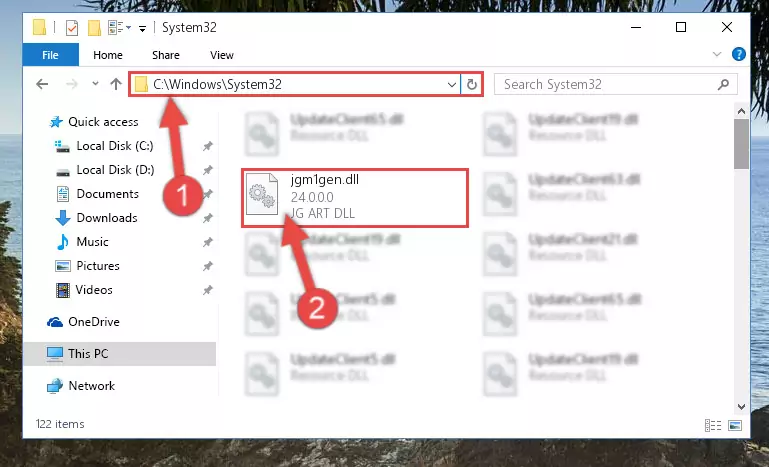The height and width of the screenshot is (467, 769).
Task: Click the New folder quick access icon
Action: (94, 27)
